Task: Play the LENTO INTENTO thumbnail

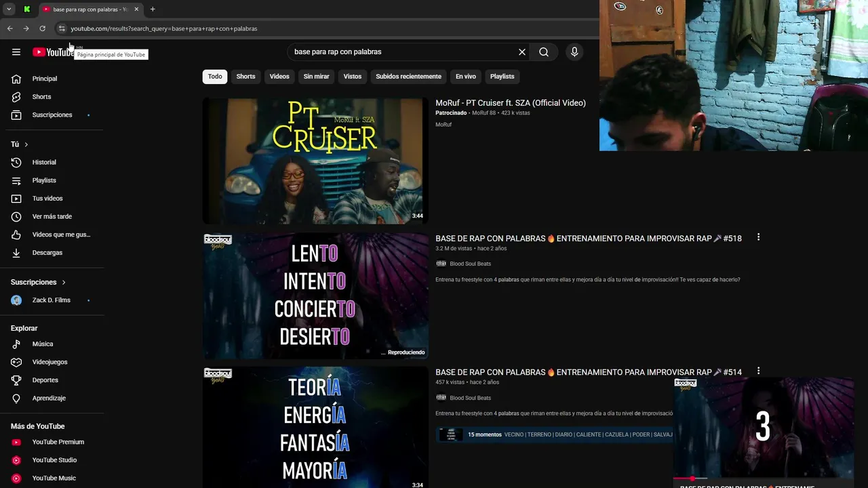Action: point(315,296)
